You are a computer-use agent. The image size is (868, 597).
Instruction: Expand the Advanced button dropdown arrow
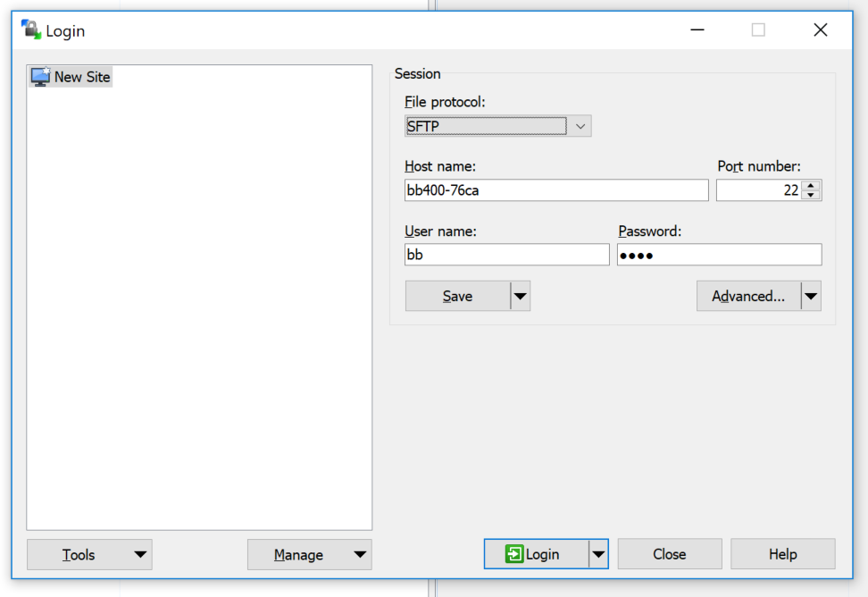tap(811, 296)
